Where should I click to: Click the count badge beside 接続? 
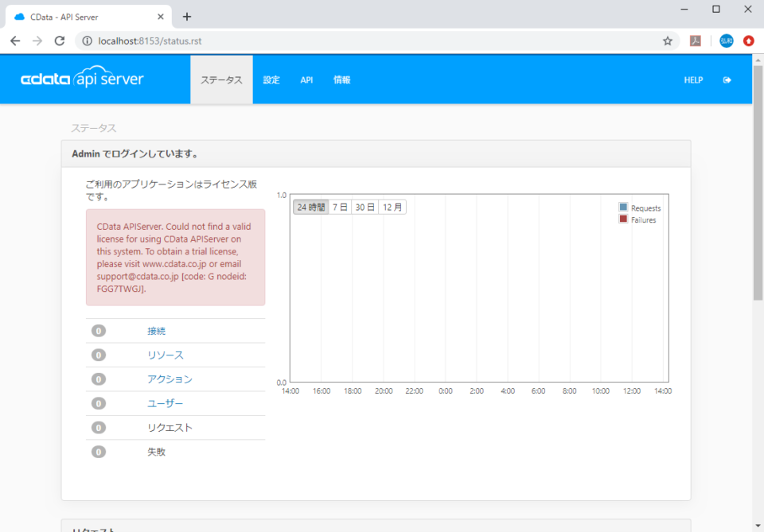point(99,331)
